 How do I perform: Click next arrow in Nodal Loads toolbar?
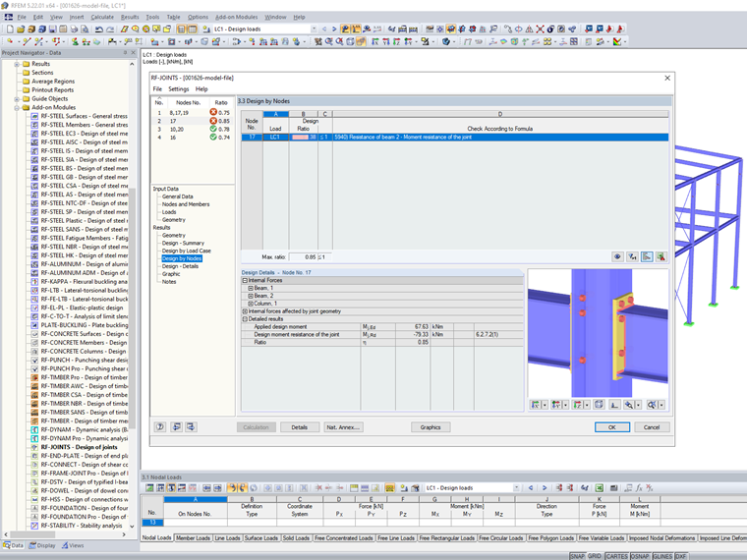pyautogui.click(x=545, y=488)
